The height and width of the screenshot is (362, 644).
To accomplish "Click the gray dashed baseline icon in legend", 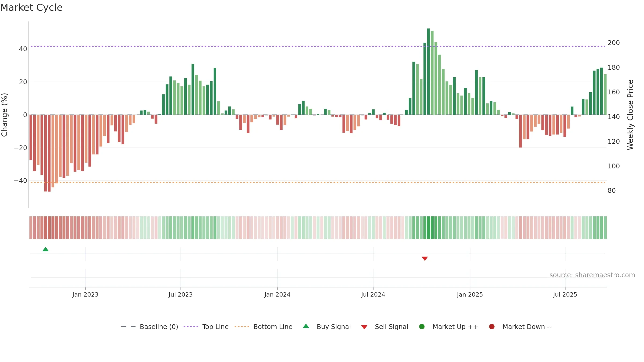I will click(x=128, y=327).
